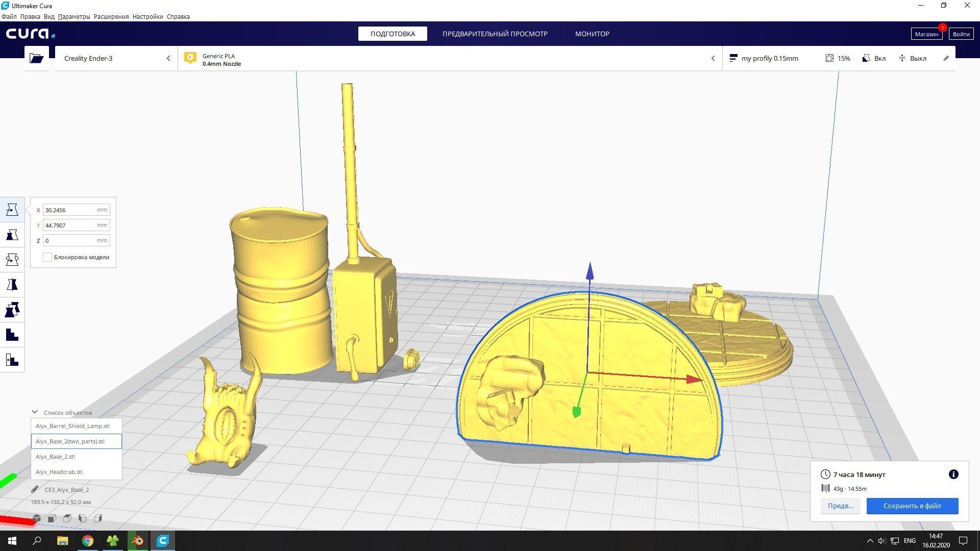This screenshot has height=551, width=980.
Task: Select the Support Blocker tool
Action: (x=12, y=335)
